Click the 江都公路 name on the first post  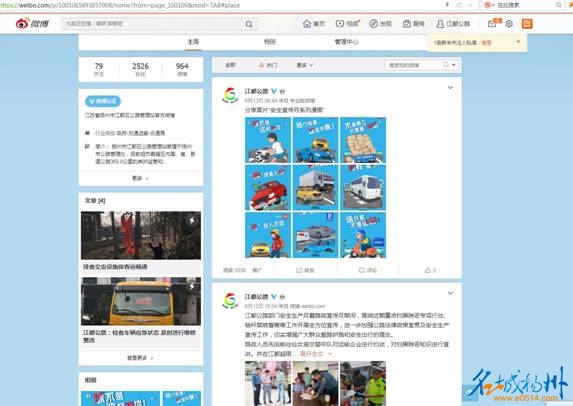pyautogui.click(x=257, y=91)
